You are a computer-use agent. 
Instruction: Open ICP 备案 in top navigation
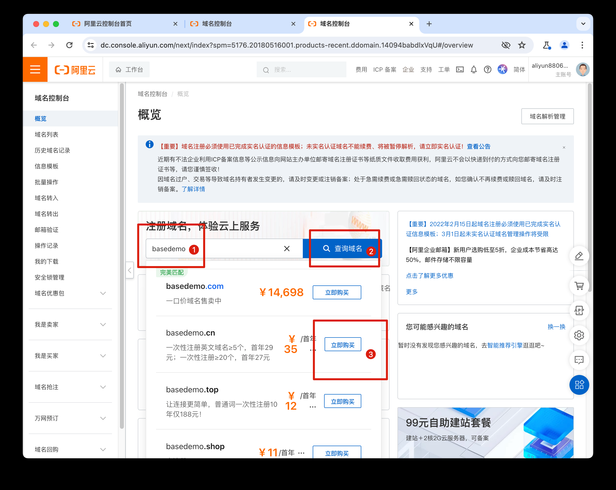385,70
